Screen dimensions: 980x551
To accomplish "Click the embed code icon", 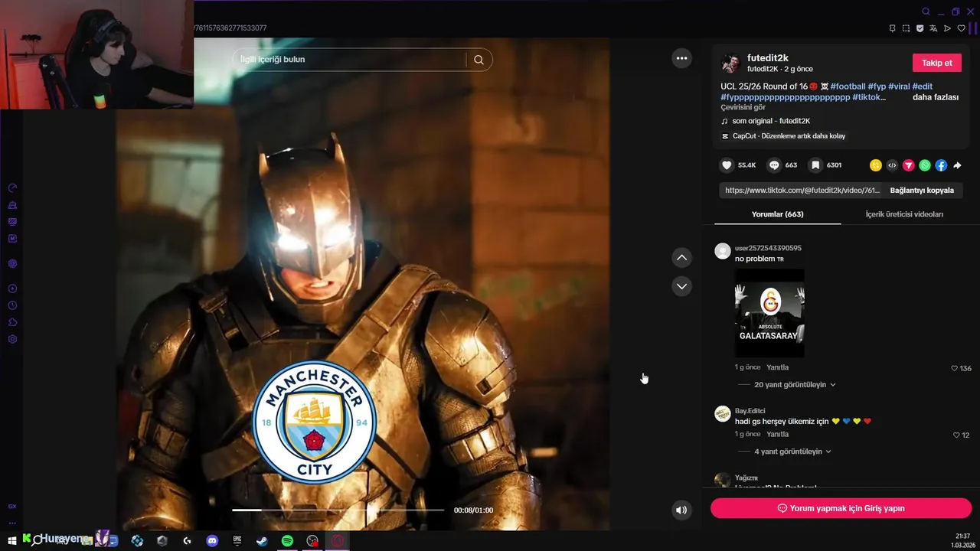I will click(892, 165).
